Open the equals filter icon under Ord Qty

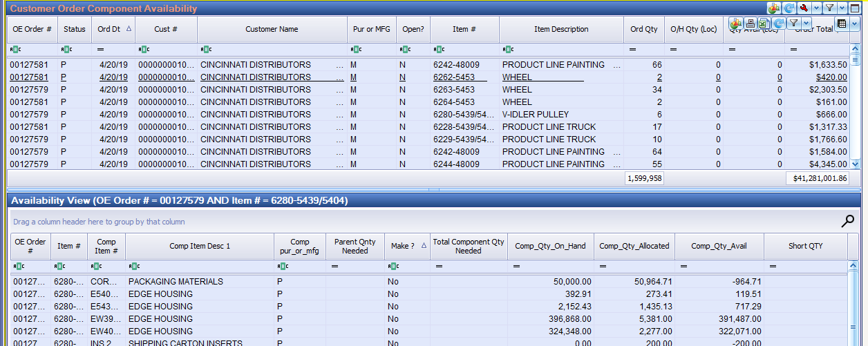pyautogui.click(x=634, y=50)
